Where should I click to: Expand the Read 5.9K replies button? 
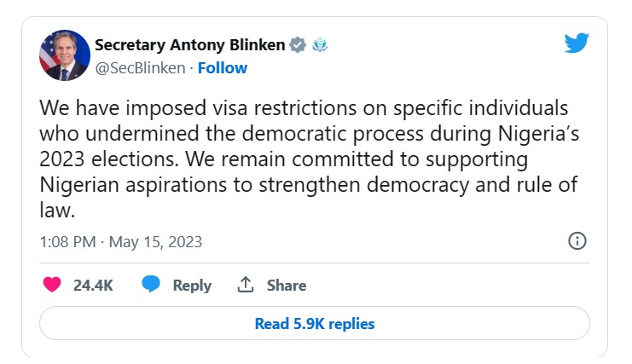click(315, 324)
